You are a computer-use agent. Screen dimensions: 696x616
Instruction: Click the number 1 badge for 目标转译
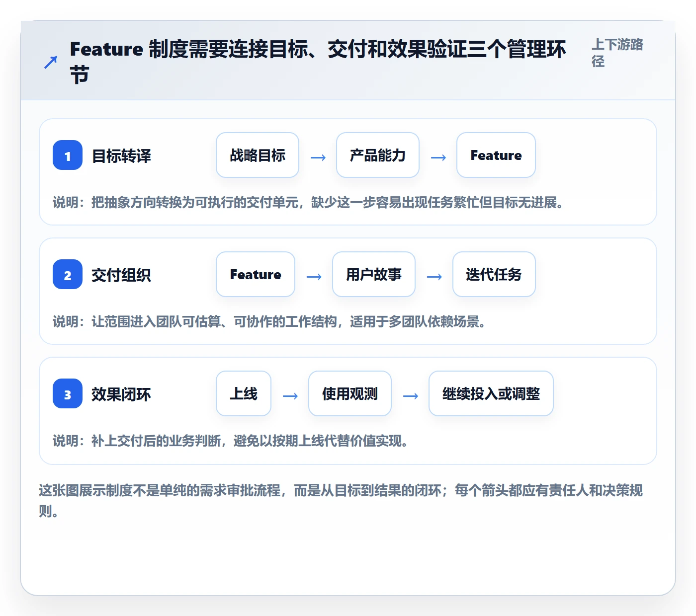pyautogui.click(x=68, y=155)
